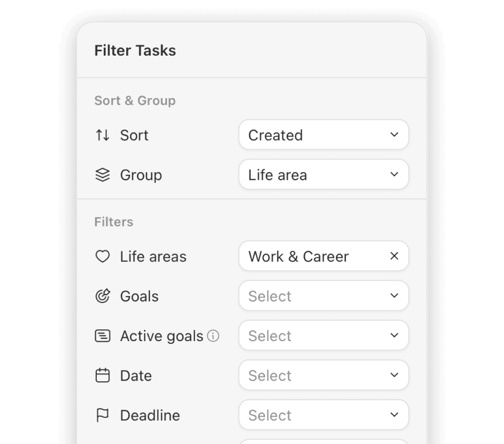Click the Sort & Group section heading
This screenshot has height=444, width=504.
point(135,101)
